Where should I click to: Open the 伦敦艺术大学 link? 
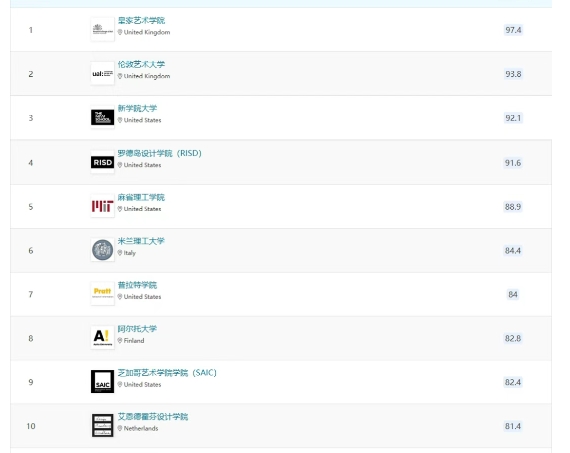click(141, 65)
